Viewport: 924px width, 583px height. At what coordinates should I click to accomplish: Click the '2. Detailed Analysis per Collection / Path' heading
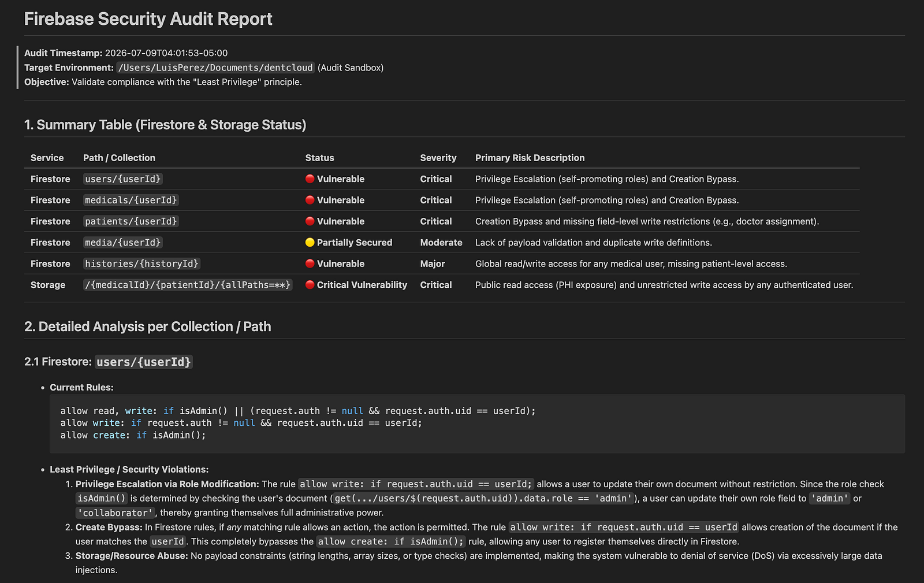point(148,326)
